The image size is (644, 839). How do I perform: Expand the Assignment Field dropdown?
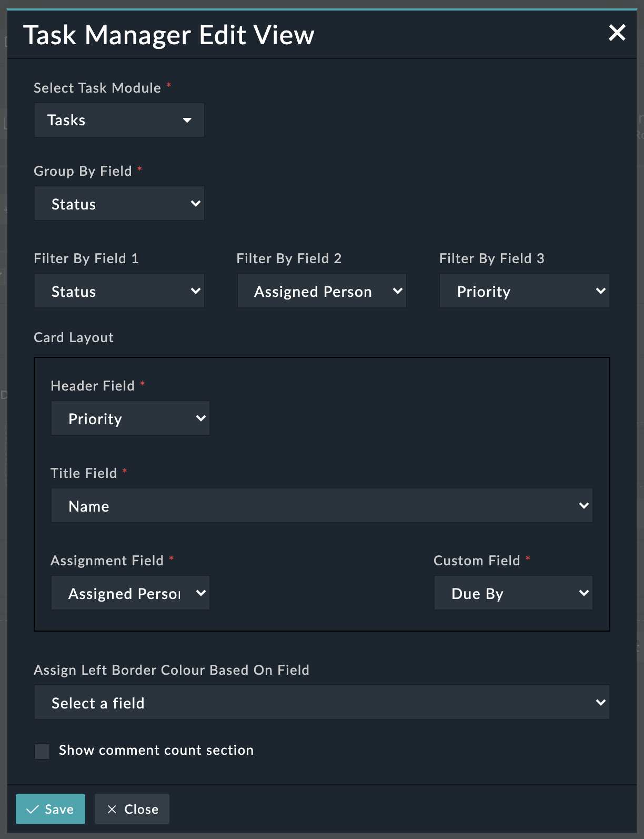130,593
